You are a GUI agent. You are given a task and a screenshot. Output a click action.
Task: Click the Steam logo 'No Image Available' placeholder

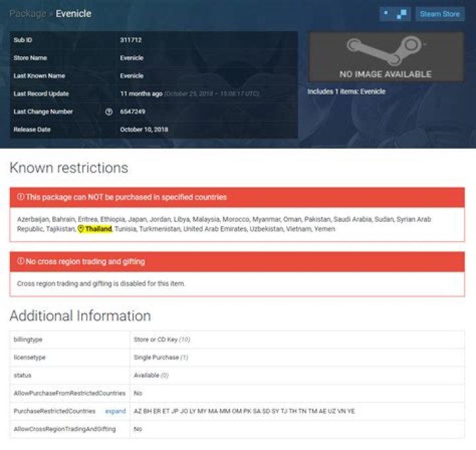point(385,57)
